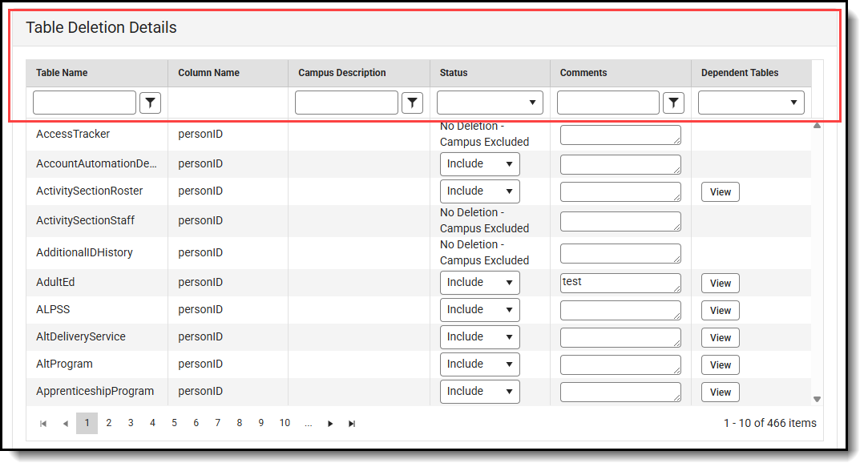Viewport: 868px width, 471px height.
Task: Go to previous page with arrow icon
Action: coord(65,423)
